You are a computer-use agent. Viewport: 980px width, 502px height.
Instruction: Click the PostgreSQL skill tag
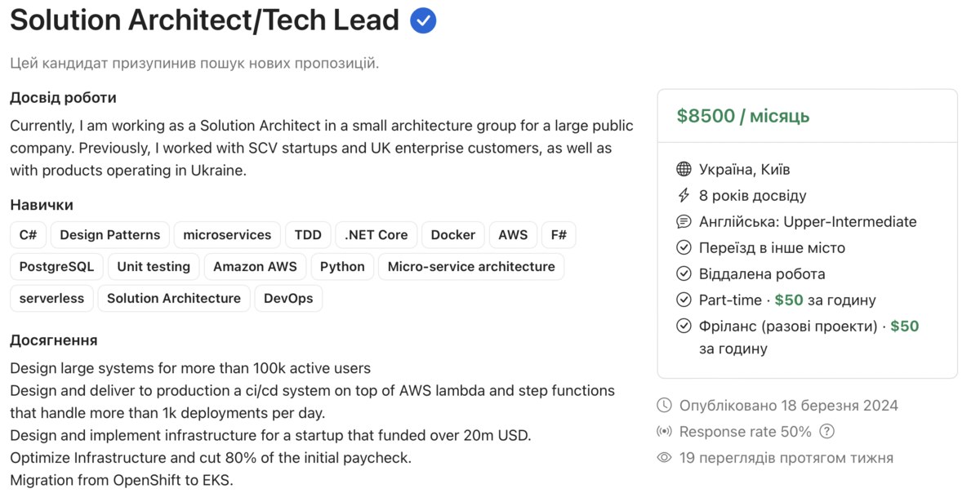tap(57, 267)
